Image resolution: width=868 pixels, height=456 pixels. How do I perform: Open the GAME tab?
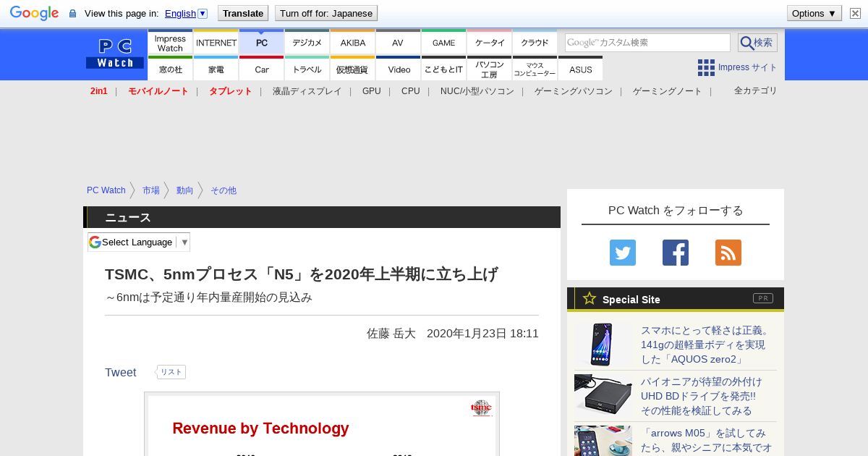443,41
